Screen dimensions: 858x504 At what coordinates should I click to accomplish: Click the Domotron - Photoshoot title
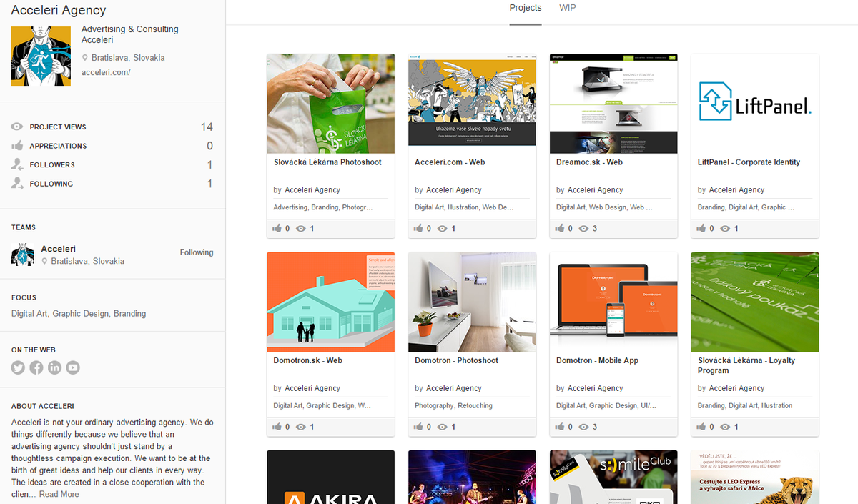coord(456,360)
